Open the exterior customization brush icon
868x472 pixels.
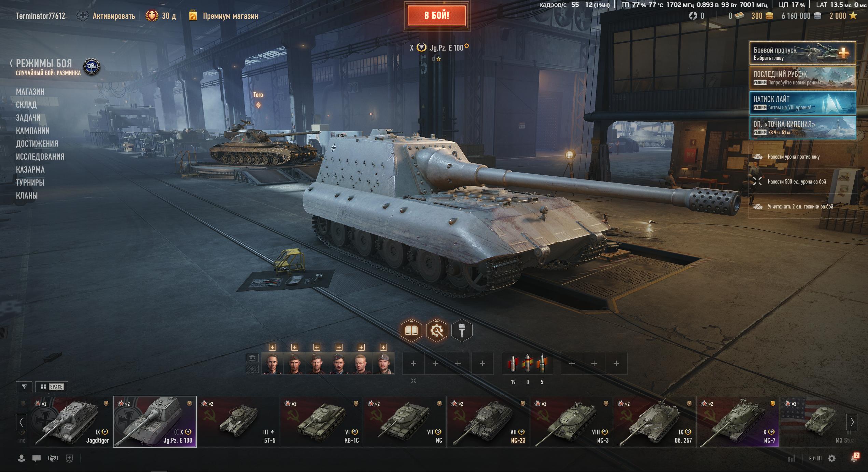coord(462,331)
